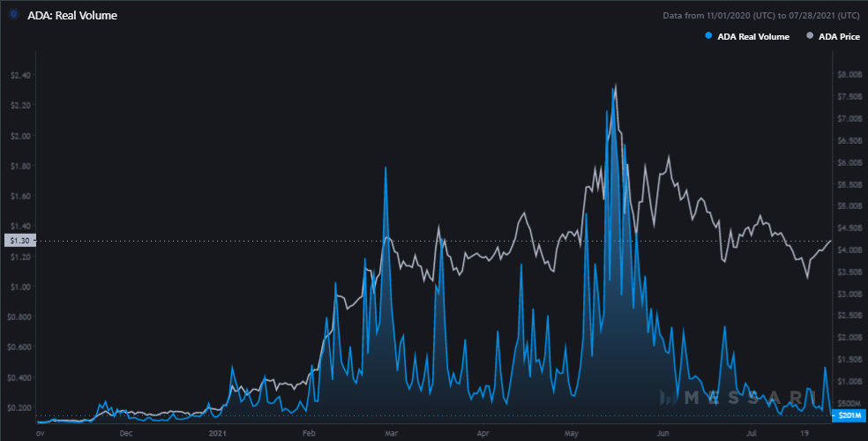Screen dimensions: 868x441
Task: Select the Dec label on time axis
Action: point(126,433)
